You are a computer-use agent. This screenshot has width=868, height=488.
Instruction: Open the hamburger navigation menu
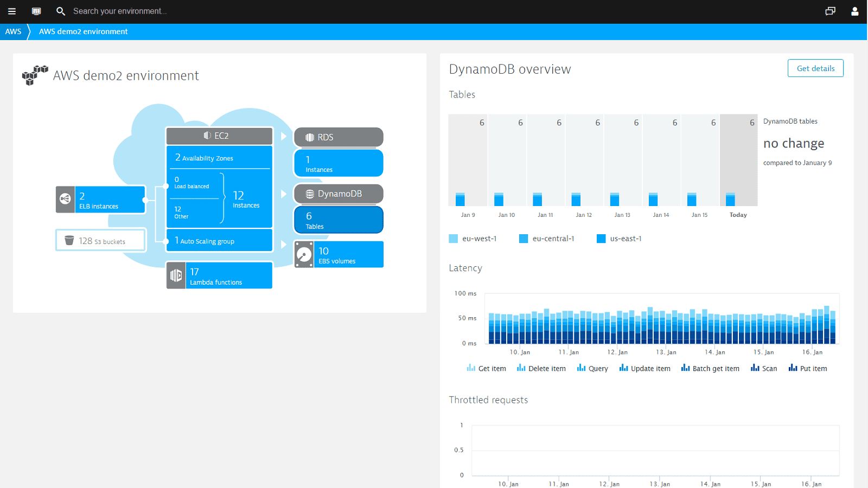tap(11, 11)
